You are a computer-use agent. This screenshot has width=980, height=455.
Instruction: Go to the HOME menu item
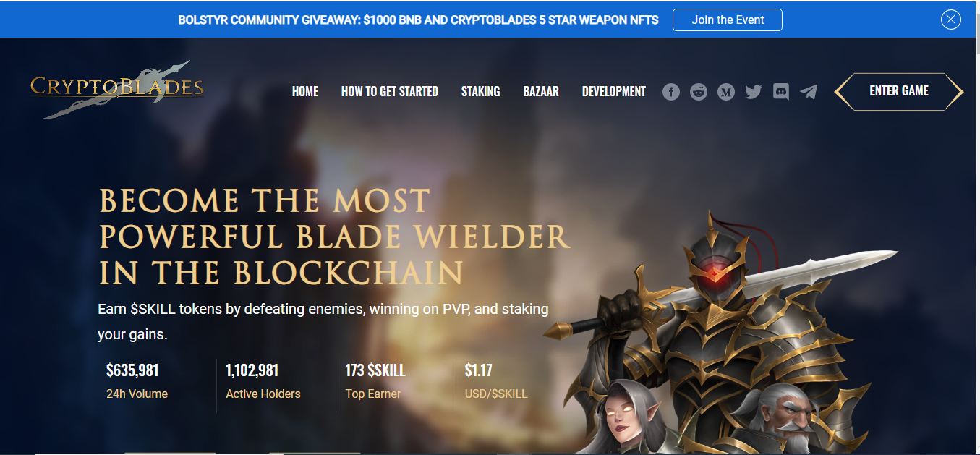click(305, 92)
